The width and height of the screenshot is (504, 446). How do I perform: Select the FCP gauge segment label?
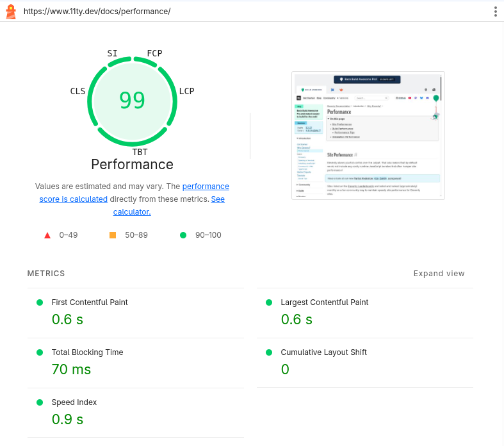pos(154,53)
